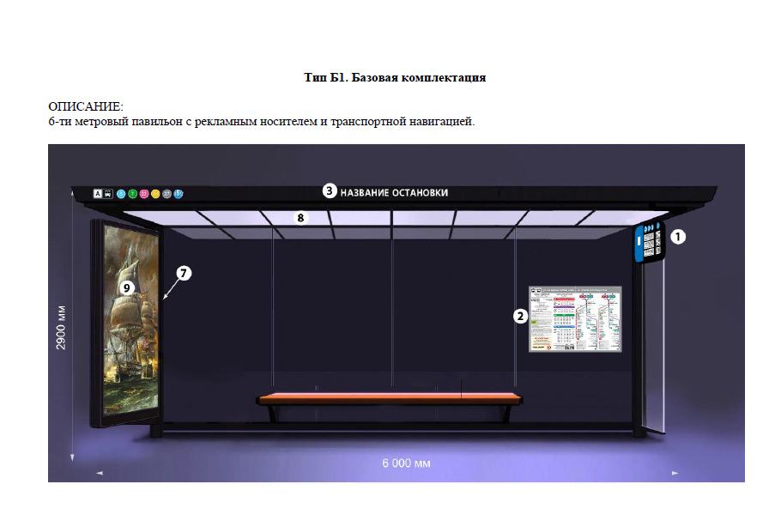
Task: Click the "6 000 мм" width dimension
Action: [x=406, y=463]
